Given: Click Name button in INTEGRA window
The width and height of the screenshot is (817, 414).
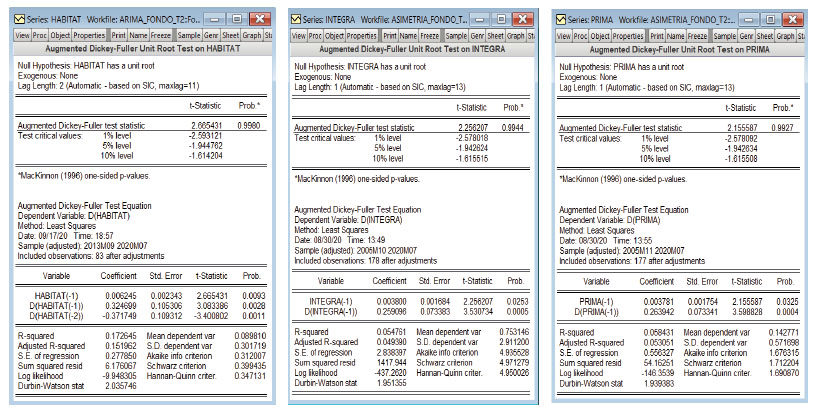Looking at the screenshot, I should click(x=408, y=36).
